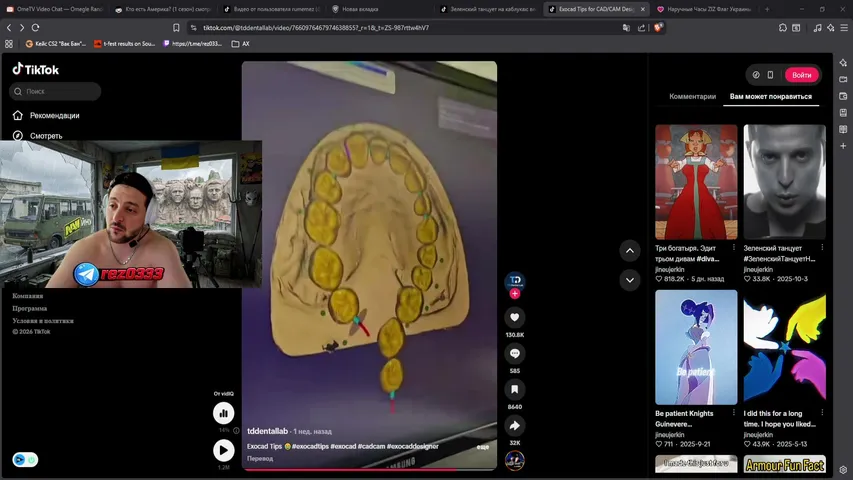853x480 pixels.
Task: Open vidIQ stats bar-chart button
Action: (224, 413)
